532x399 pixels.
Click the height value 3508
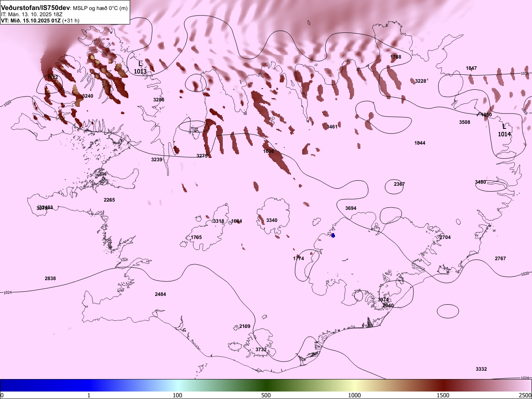[x=465, y=122]
